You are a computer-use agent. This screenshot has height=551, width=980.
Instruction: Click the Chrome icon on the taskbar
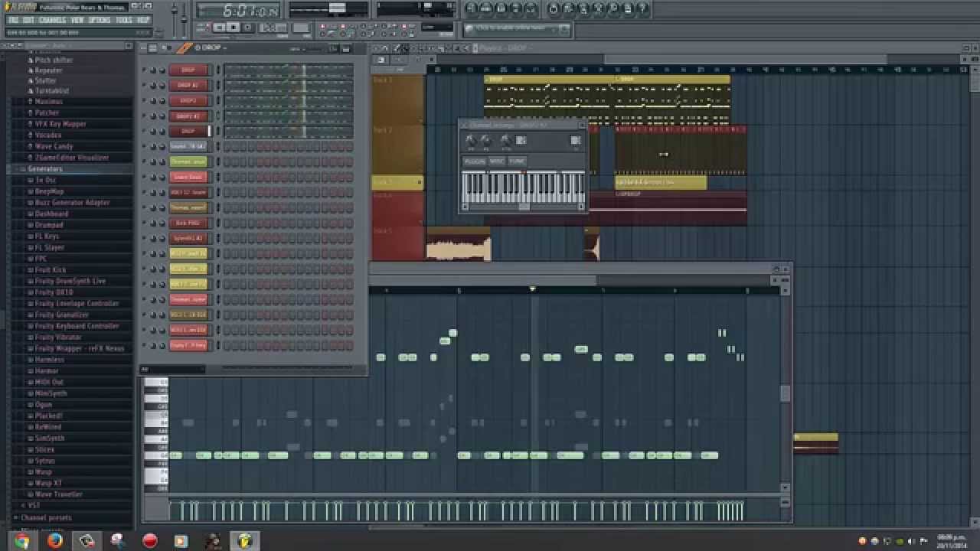pyautogui.click(x=21, y=541)
